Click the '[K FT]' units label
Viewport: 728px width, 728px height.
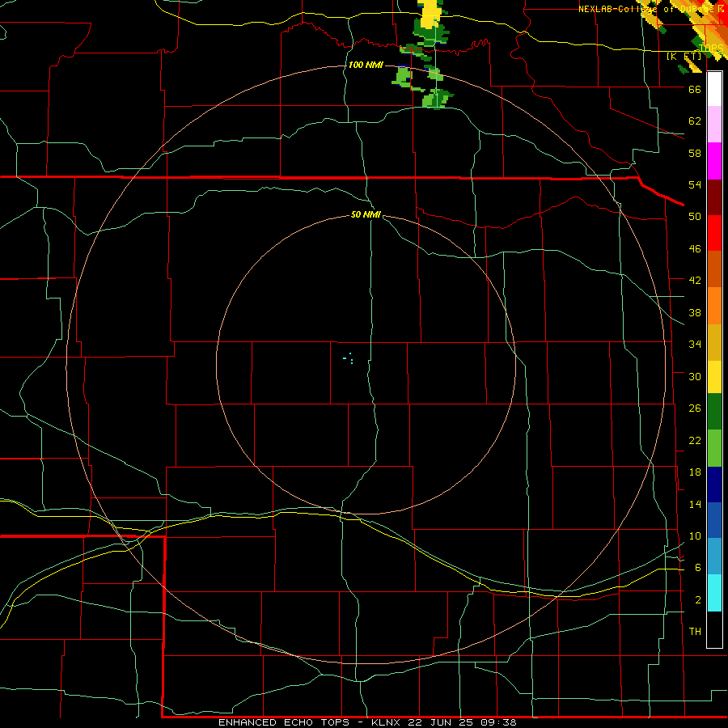tap(684, 56)
